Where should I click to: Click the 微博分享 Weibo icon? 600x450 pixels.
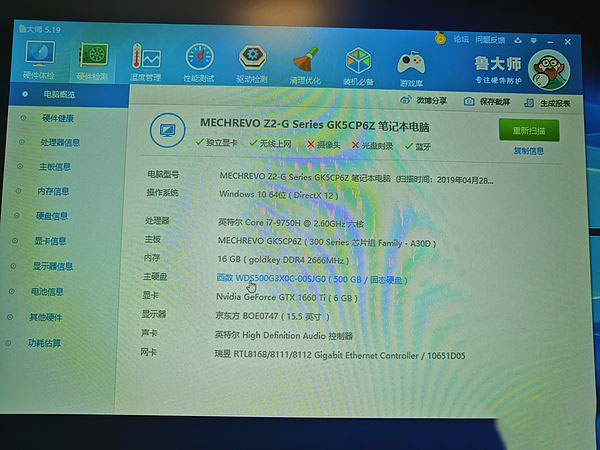(x=405, y=100)
